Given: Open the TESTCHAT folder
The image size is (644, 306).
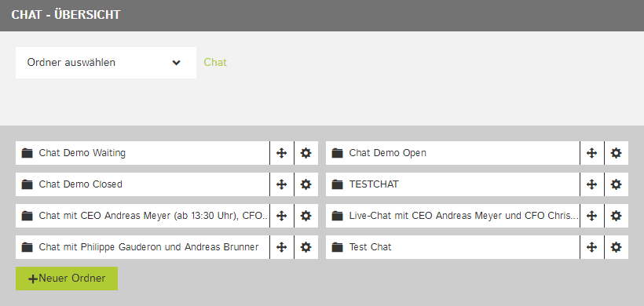Looking at the screenshot, I should click(452, 184).
